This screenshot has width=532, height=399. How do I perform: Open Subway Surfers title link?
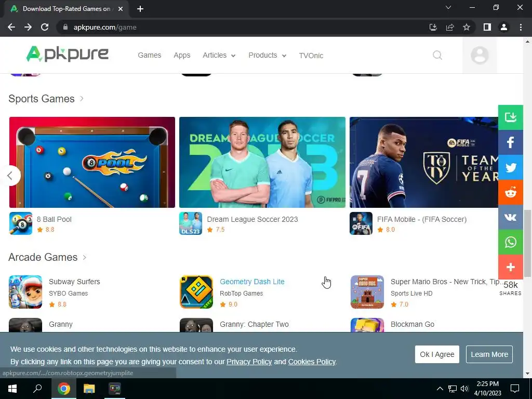[74, 282]
